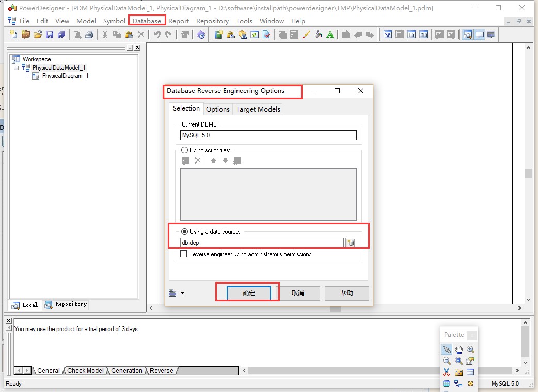The width and height of the screenshot is (538, 392).
Task: Click the Undo arrow toolbar icon
Action: [157, 34]
